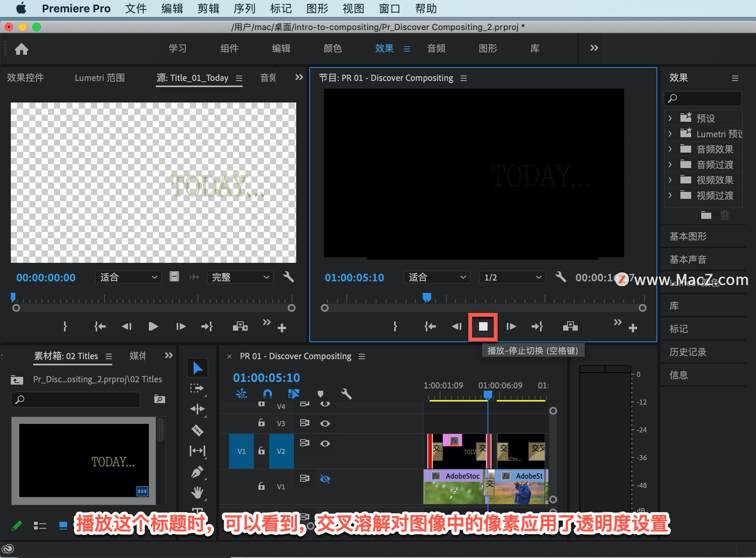Show more workspaces overflow arrows
The image size is (756, 558).
pyautogui.click(x=594, y=48)
